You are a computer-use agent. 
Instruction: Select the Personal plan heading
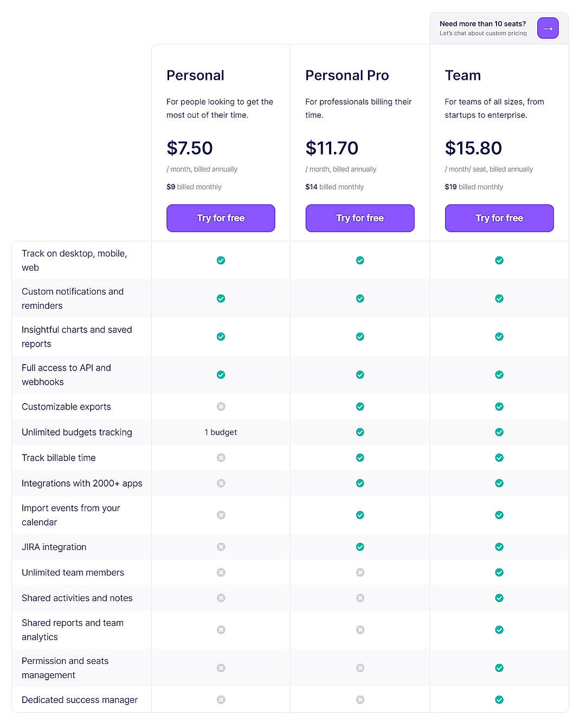pyautogui.click(x=195, y=75)
